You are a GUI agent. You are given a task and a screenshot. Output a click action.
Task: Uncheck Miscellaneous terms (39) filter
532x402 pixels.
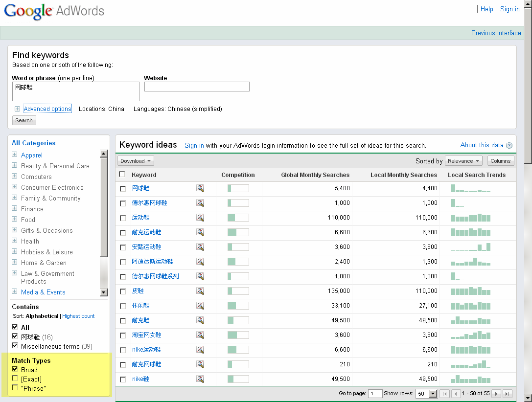pyautogui.click(x=15, y=346)
